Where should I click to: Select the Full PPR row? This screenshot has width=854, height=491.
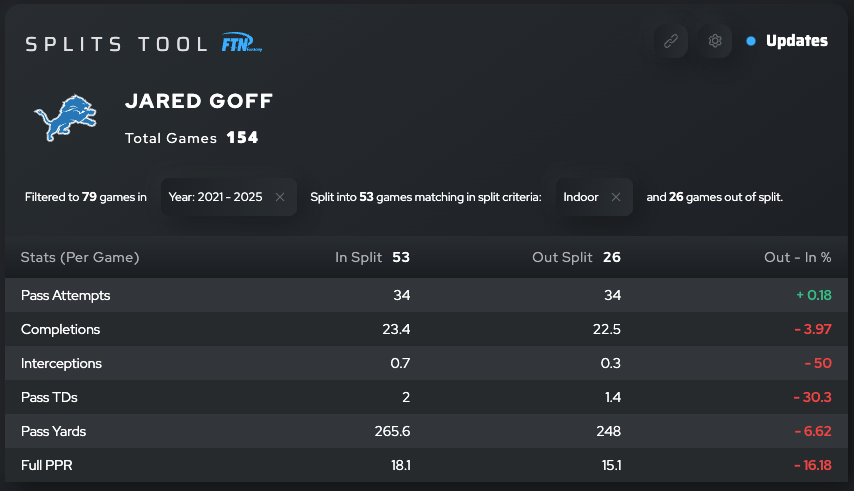[x=47, y=465]
